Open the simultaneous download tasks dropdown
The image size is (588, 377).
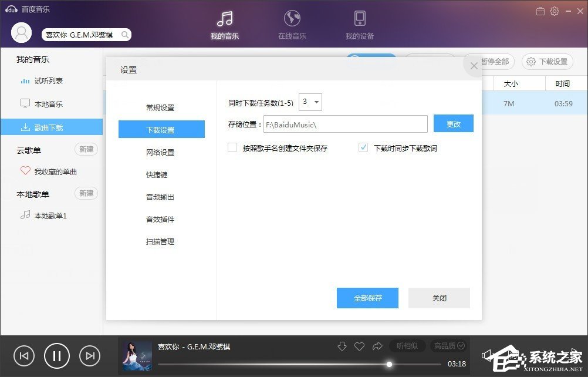pyautogui.click(x=310, y=102)
